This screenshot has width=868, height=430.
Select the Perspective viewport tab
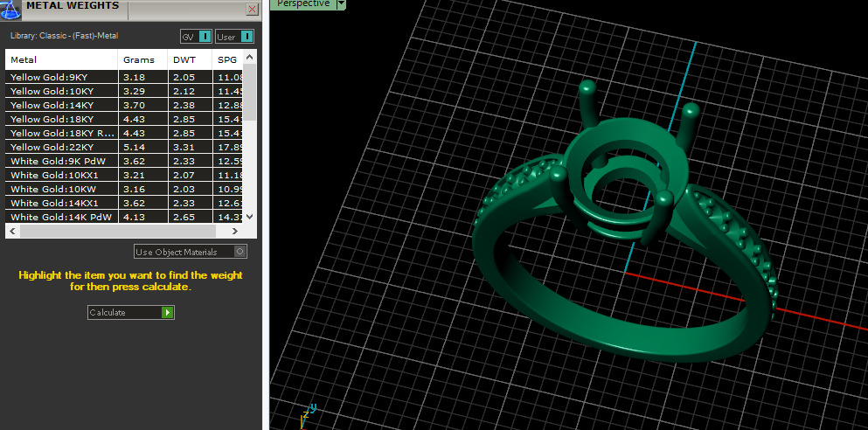click(303, 3)
